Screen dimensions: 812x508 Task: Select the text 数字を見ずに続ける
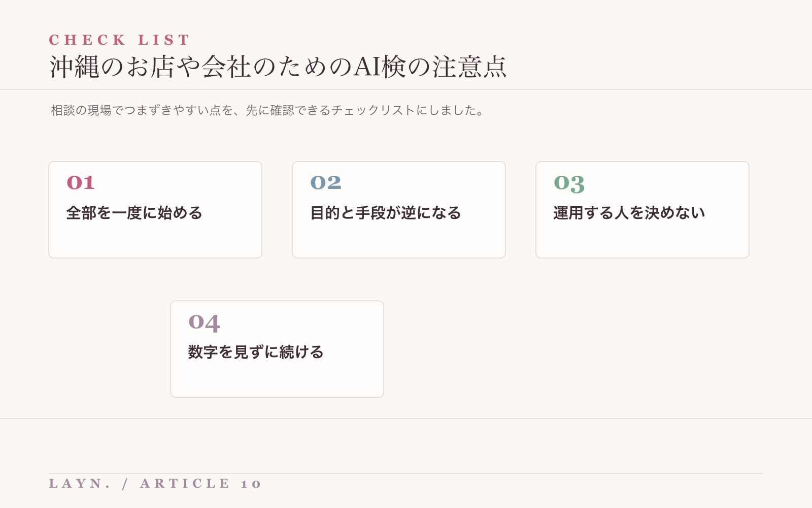256,352
